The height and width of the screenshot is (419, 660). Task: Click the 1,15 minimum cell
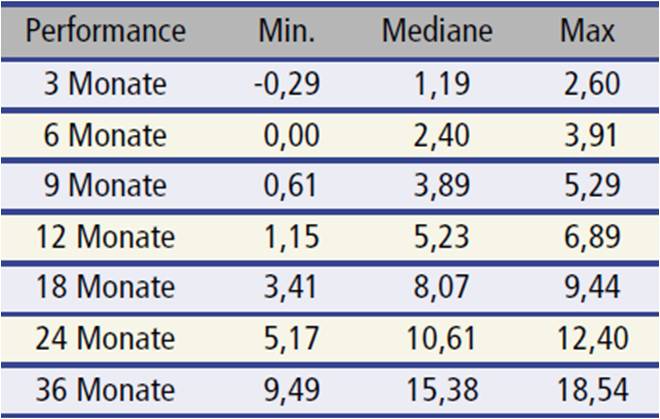[x=291, y=237]
